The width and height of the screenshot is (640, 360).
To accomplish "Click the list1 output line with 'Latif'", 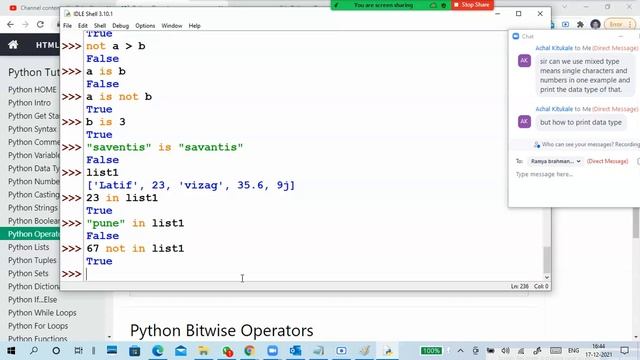I will [190, 185].
